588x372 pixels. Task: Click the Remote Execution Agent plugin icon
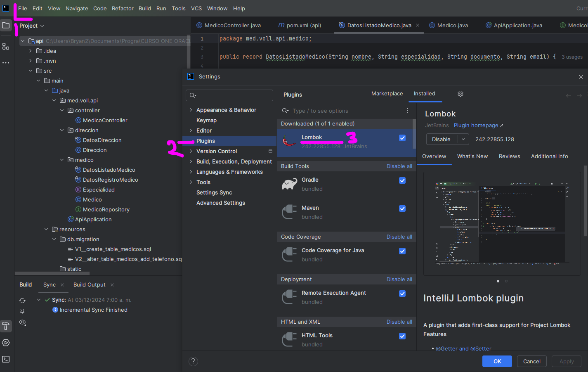pyautogui.click(x=289, y=297)
